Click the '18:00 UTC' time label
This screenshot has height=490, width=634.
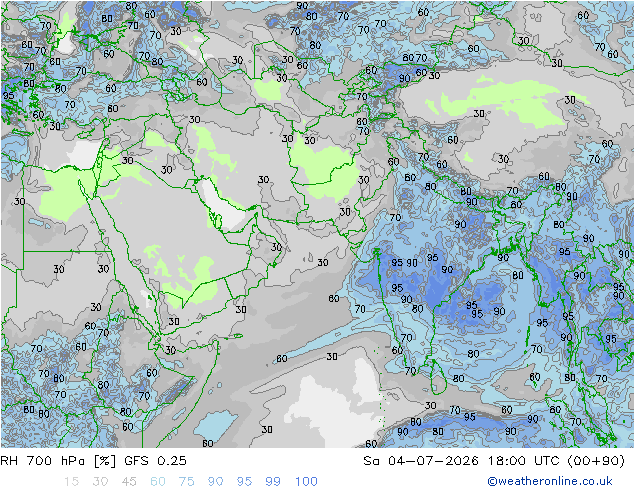pos(524,461)
